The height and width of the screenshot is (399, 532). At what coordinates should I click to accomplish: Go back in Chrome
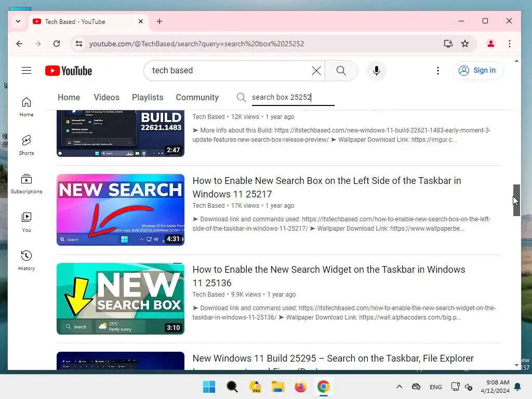click(19, 44)
